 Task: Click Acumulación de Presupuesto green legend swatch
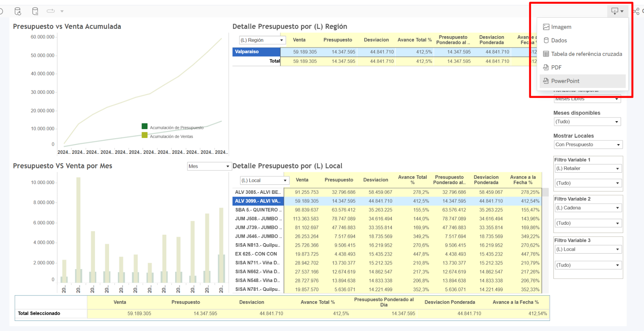144,126
